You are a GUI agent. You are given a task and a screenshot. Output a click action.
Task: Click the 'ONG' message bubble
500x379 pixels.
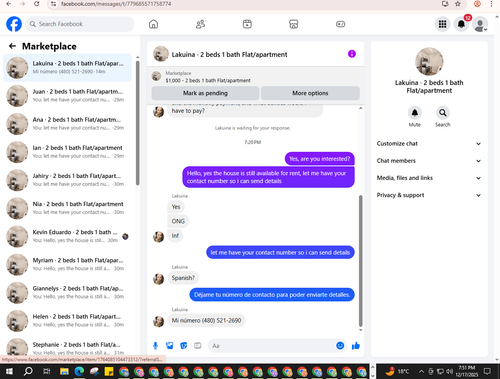[178, 221]
